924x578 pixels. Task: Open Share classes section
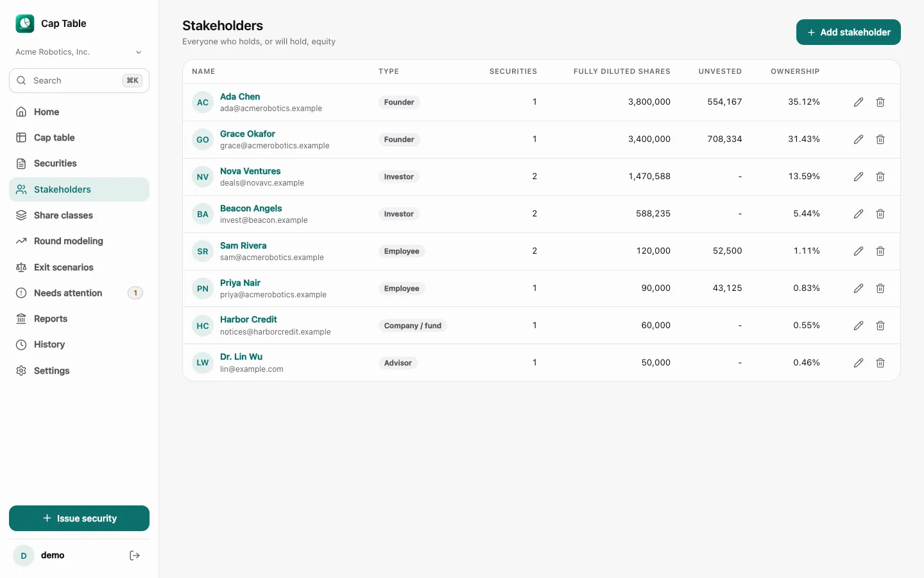pyautogui.click(x=79, y=215)
